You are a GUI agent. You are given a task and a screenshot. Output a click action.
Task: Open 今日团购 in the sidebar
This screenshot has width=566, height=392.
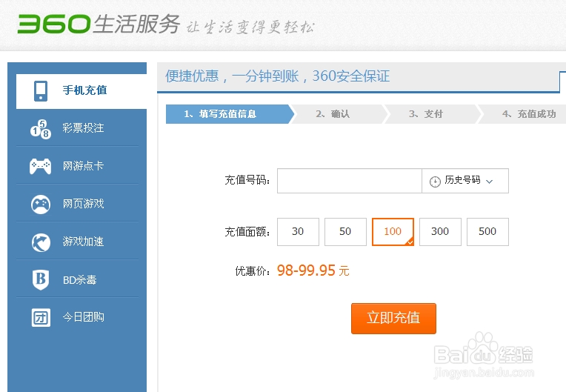pos(77,317)
